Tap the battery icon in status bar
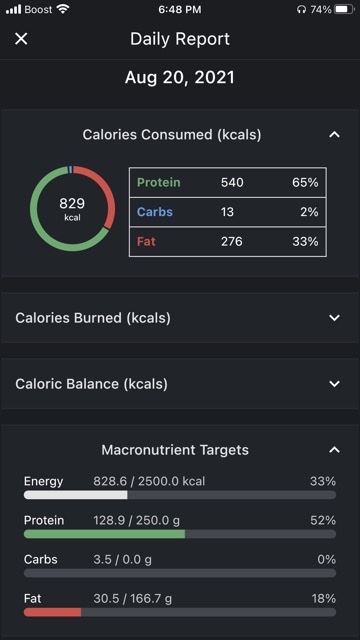 344,9
